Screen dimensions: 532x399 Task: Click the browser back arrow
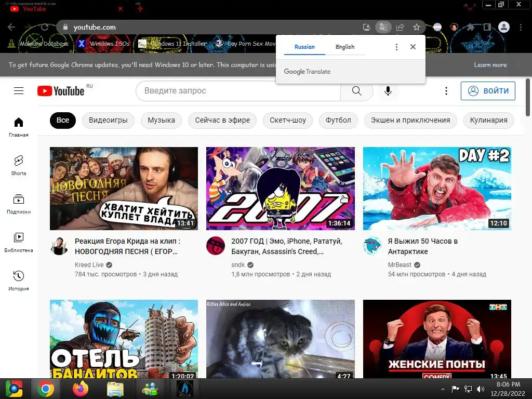click(x=11, y=27)
